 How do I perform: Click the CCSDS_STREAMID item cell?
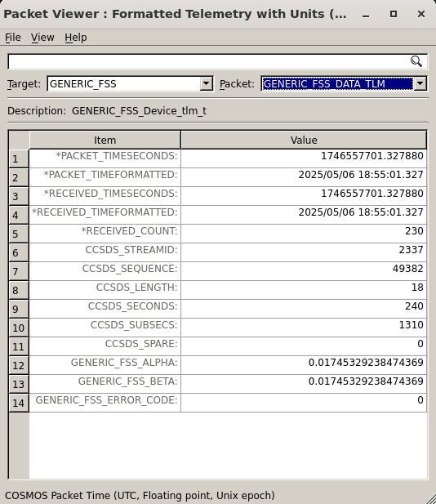(105, 252)
